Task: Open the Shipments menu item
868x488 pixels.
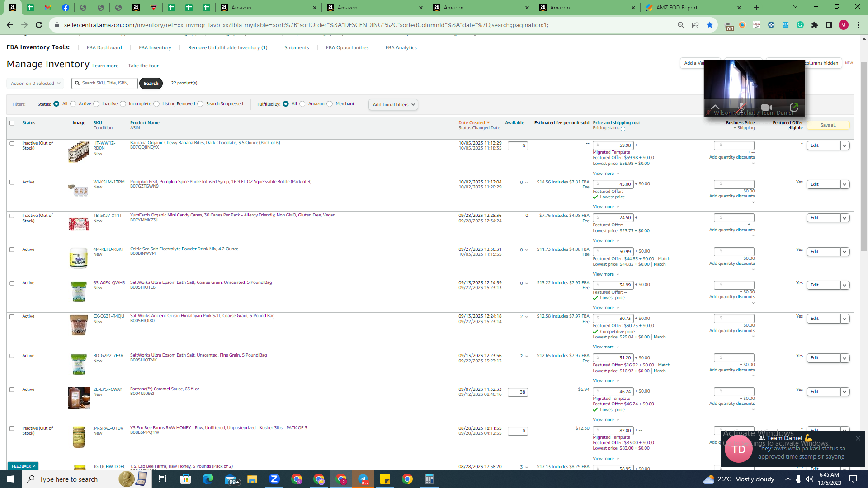Action: click(x=297, y=48)
